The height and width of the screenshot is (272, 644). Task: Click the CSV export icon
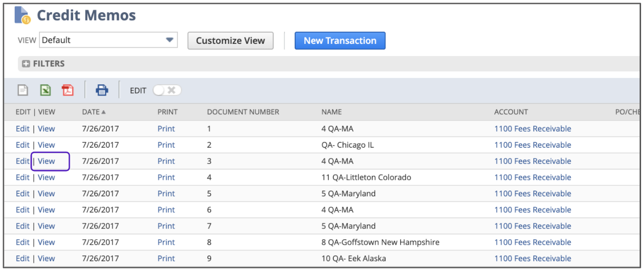pyautogui.click(x=23, y=90)
